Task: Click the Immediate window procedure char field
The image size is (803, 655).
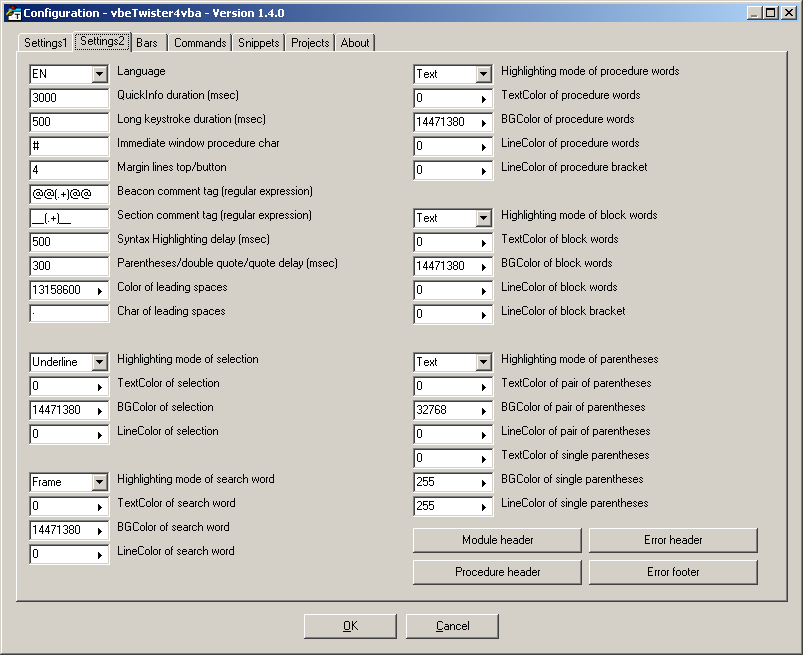Action: (x=69, y=146)
